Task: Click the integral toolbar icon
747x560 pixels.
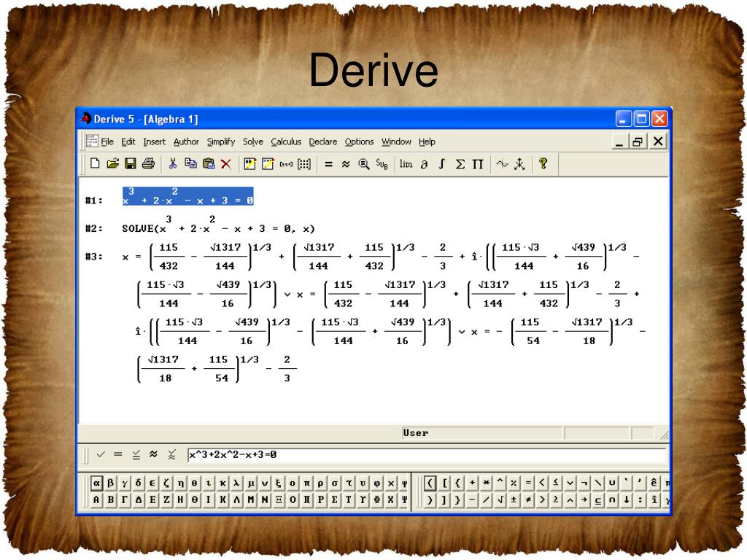Action: tap(441, 164)
